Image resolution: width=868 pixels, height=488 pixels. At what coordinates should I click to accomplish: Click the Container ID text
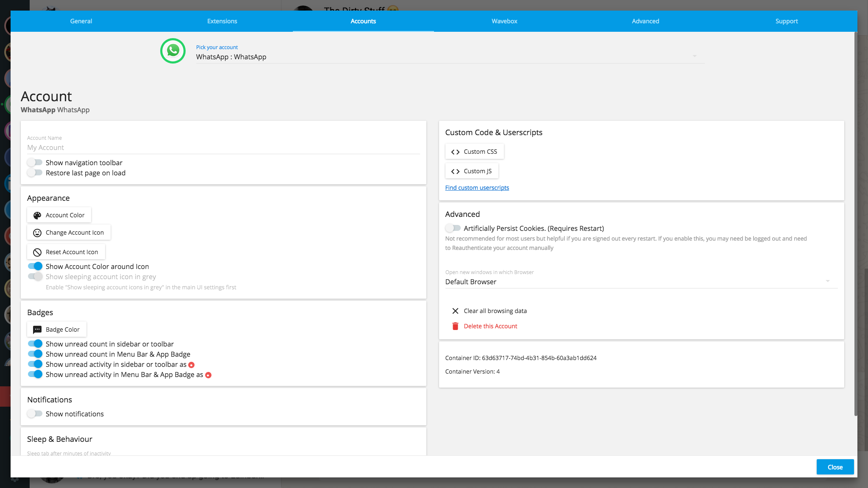pyautogui.click(x=521, y=358)
